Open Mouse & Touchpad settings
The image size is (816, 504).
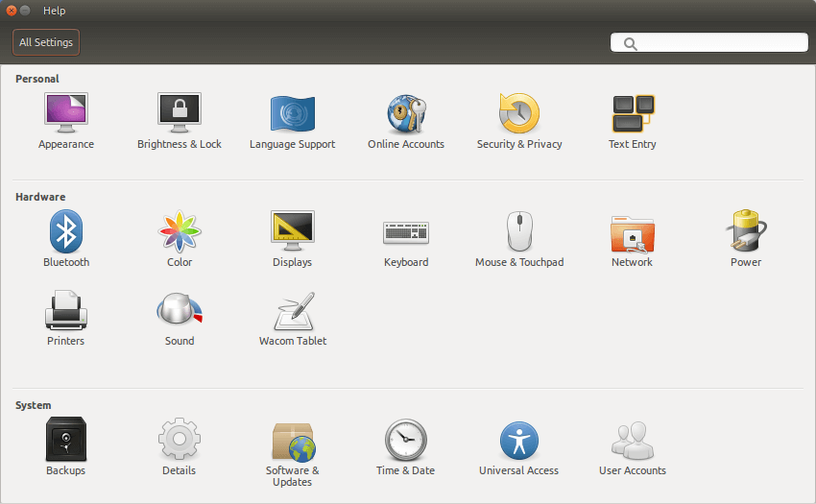(519, 239)
